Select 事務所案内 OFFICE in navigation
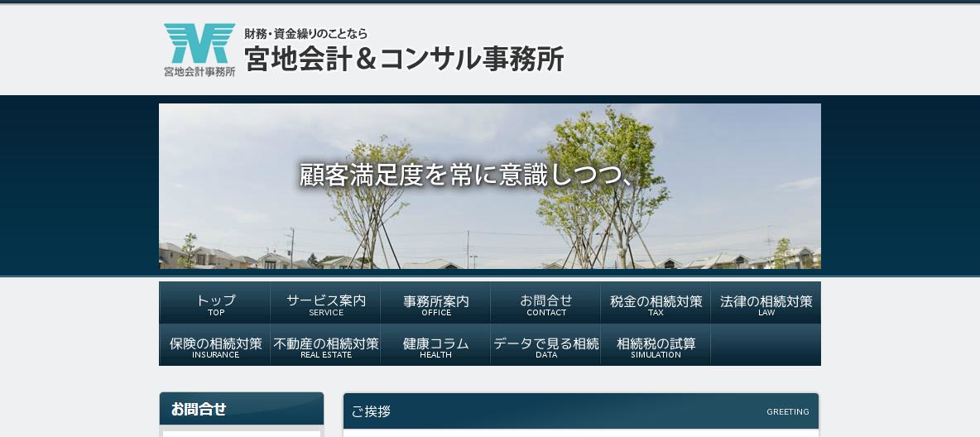 coord(435,303)
